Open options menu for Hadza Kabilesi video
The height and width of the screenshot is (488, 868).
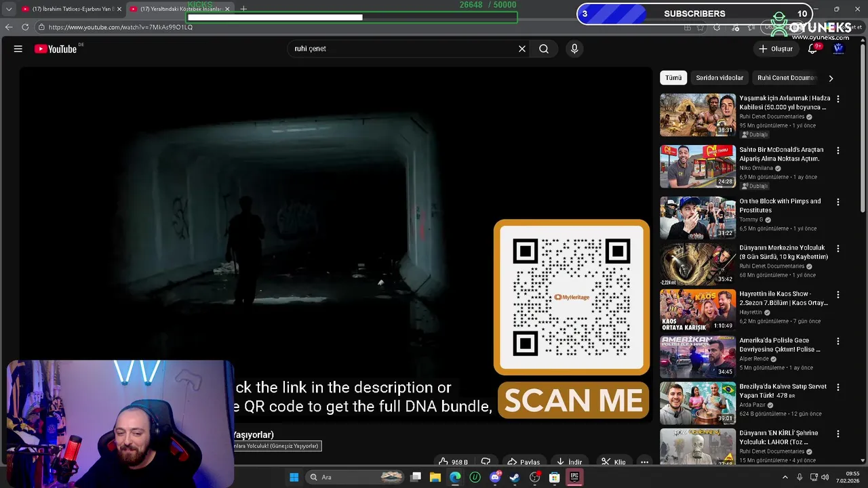tap(838, 99)
